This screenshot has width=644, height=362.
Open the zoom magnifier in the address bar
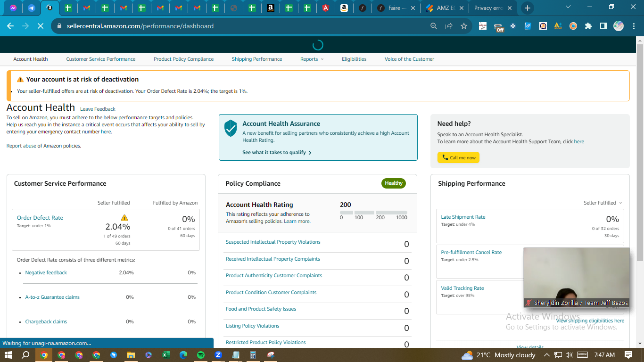pos(434,26)
